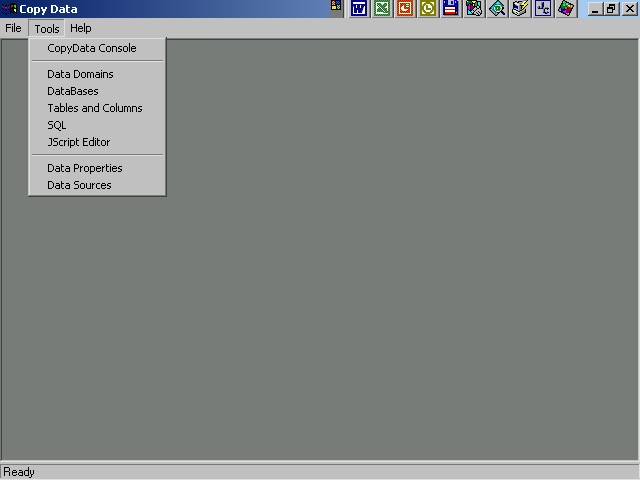640x480 pixels.
Task: Close the open Tools menu
Action: 47,29
